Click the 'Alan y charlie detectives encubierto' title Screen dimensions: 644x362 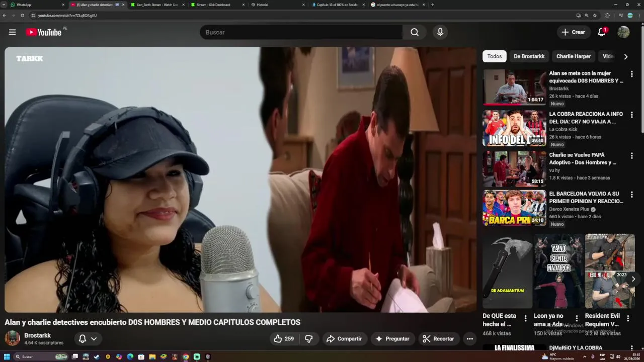click(152, 322)
